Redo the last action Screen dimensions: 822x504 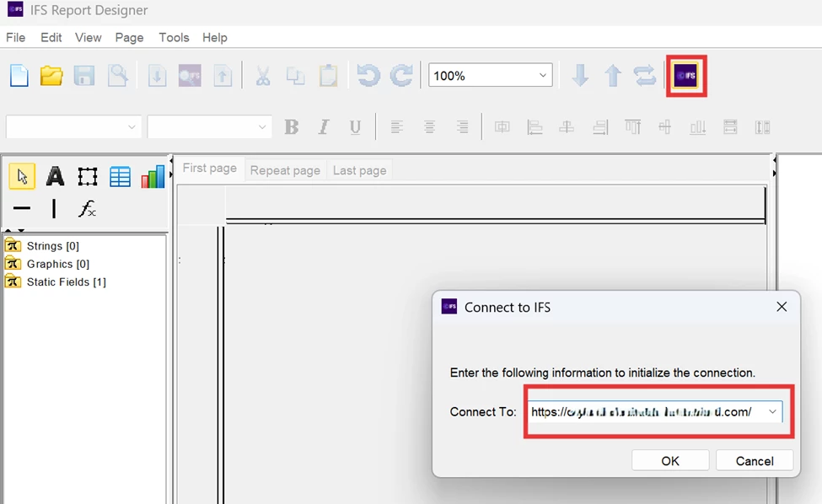(401, 76)
